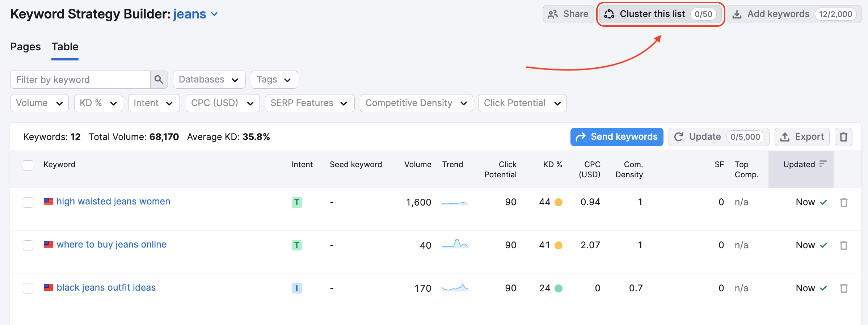Click the informational intent badge for black jeans
Image resolution: width=868 pixels, height=325 pixels.
point(296,288)
